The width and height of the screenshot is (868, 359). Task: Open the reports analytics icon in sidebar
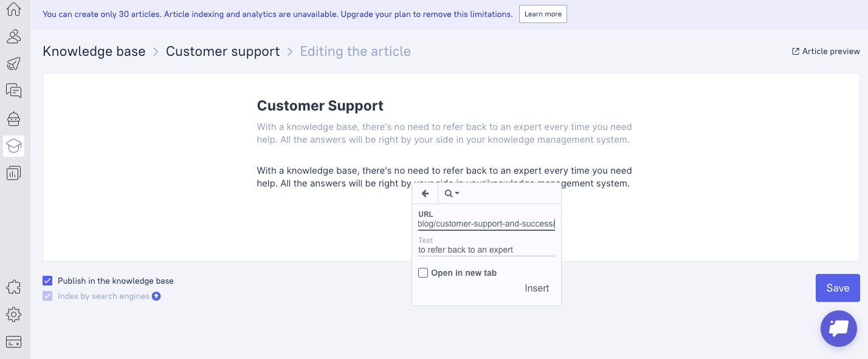[x=13, y=173]
